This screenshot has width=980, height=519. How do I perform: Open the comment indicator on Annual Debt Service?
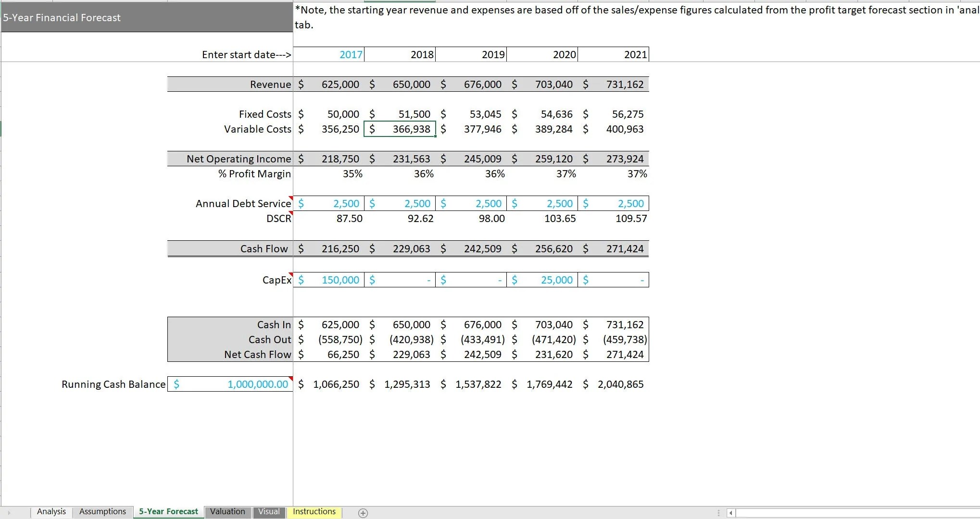(x=291, y=197)
